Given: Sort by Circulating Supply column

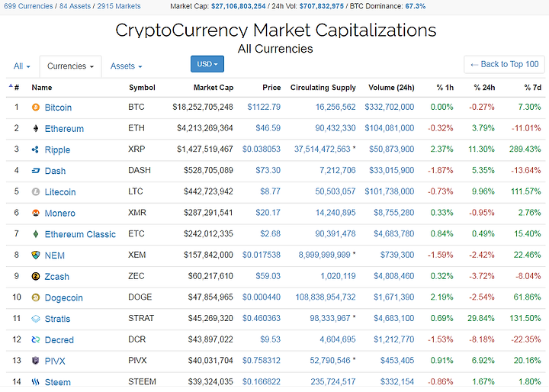Looking at the screenshot, I should click(323, 87).
